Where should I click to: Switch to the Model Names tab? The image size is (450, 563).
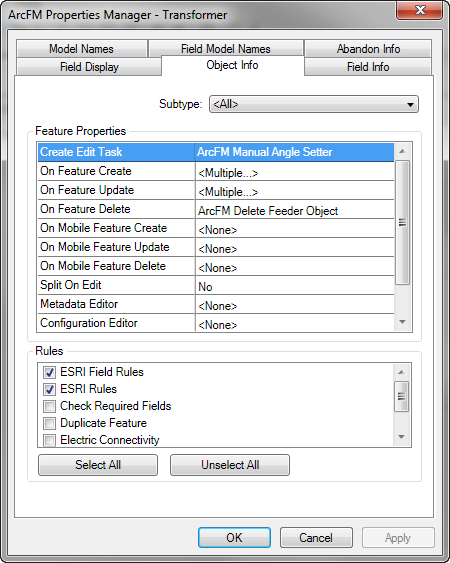(x=82, y=49)
